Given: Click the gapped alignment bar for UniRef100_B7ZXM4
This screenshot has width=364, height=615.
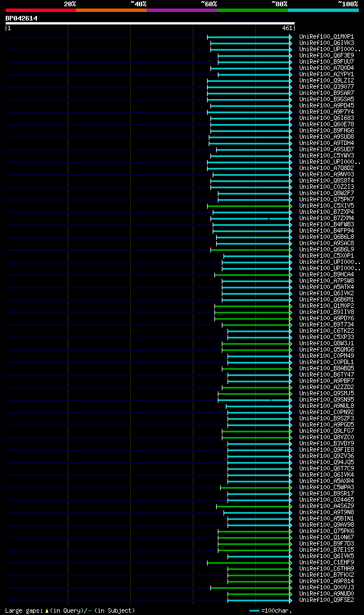Looking at the screenshot, I should coord(251,218).
